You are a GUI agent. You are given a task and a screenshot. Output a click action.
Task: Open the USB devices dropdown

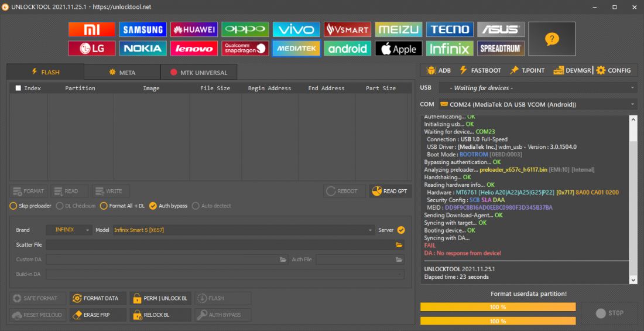[x=538, y=88]
